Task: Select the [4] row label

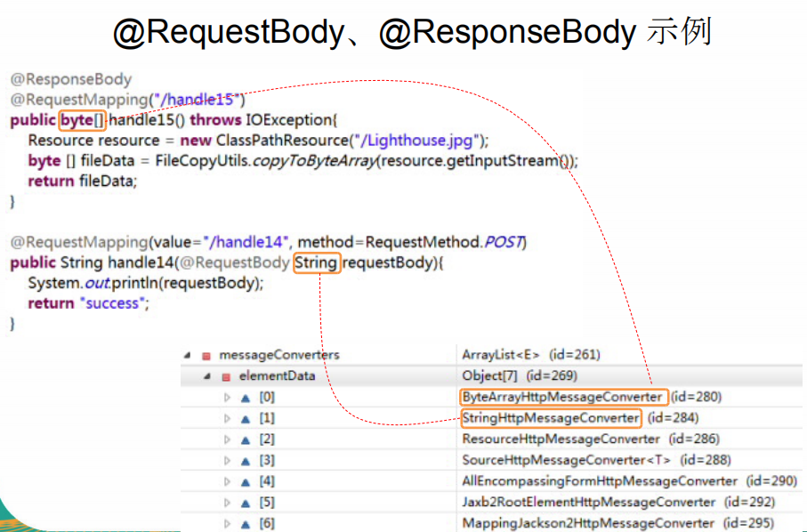Action: point(267,481)
